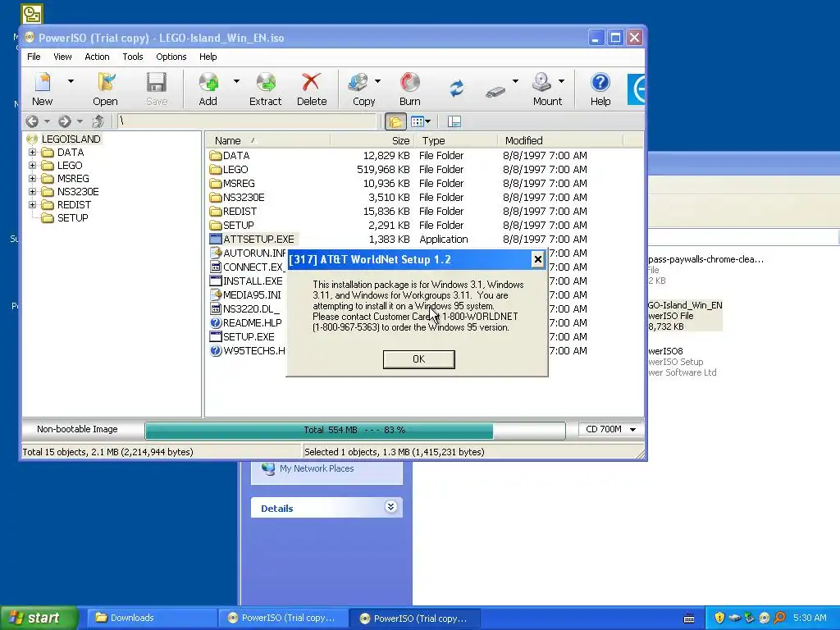The image size is (840, 630).
Task: Sort by the Type column header
Action: 456,141
